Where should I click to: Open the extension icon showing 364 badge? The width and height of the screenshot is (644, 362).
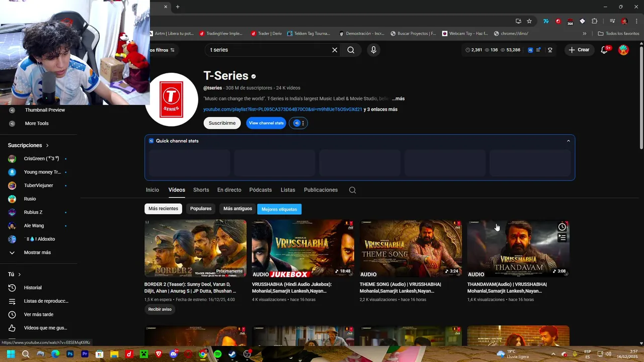tap(570, 21)
